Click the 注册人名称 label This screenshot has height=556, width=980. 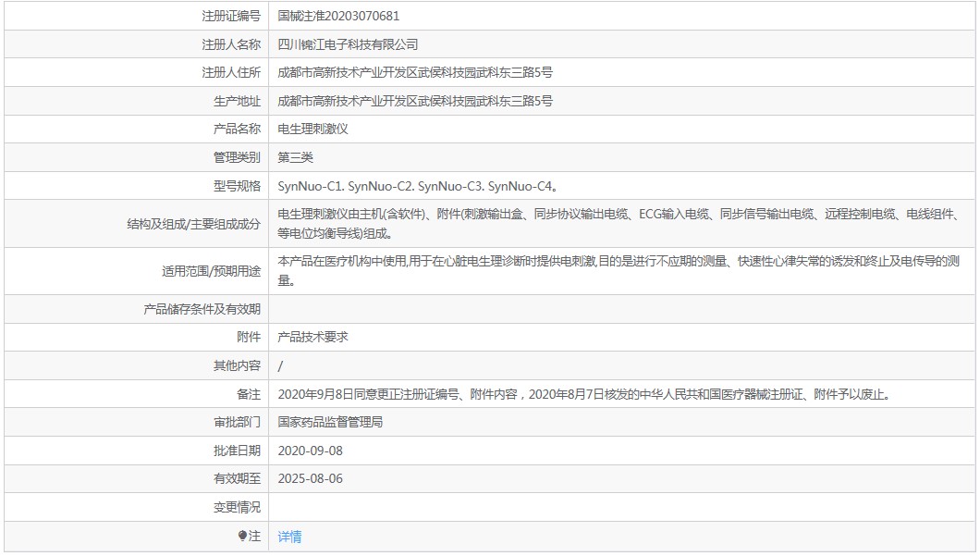pyautogui.click(x=230, y=44)
